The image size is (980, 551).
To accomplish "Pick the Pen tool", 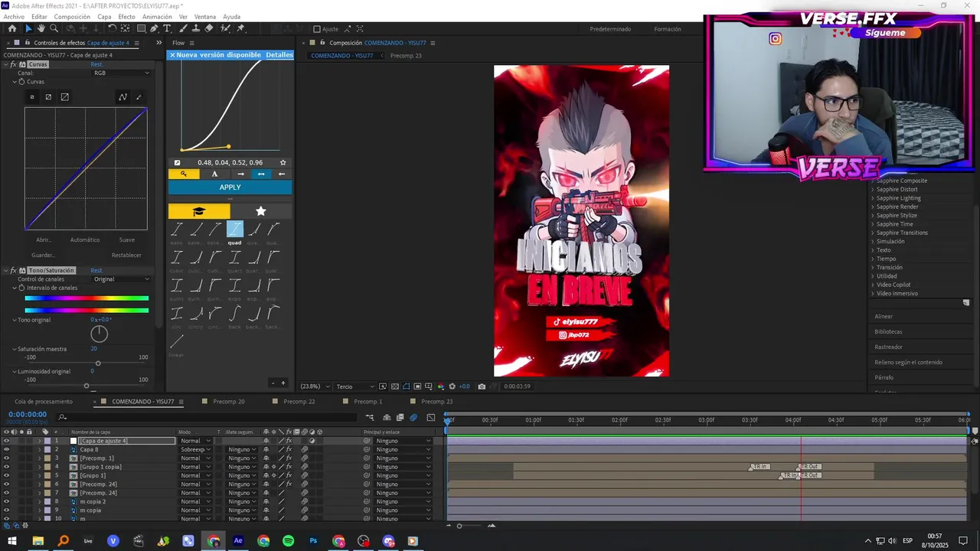I will click(154, 29).
